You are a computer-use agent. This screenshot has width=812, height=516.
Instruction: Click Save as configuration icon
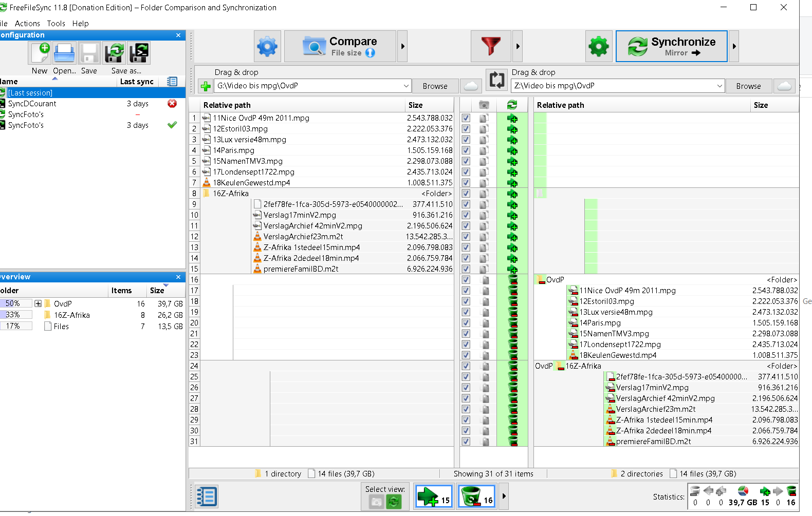click(x=114, y=53)
